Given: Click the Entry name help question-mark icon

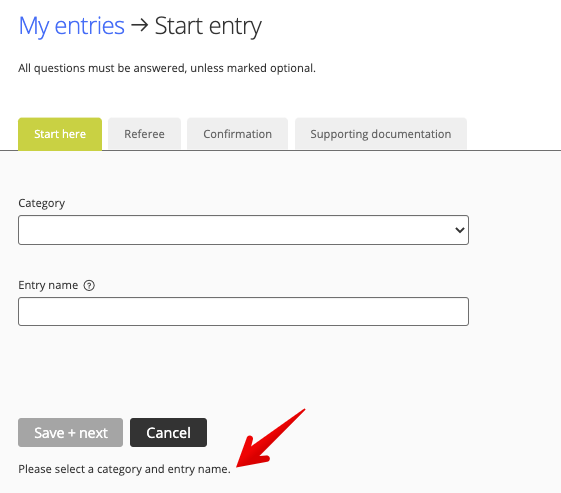Looking at the screenshot, I should point(89,285).
